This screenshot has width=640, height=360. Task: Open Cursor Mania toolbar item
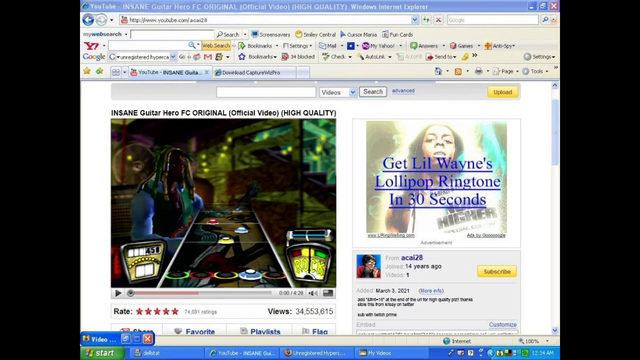(x=358, y=35)
